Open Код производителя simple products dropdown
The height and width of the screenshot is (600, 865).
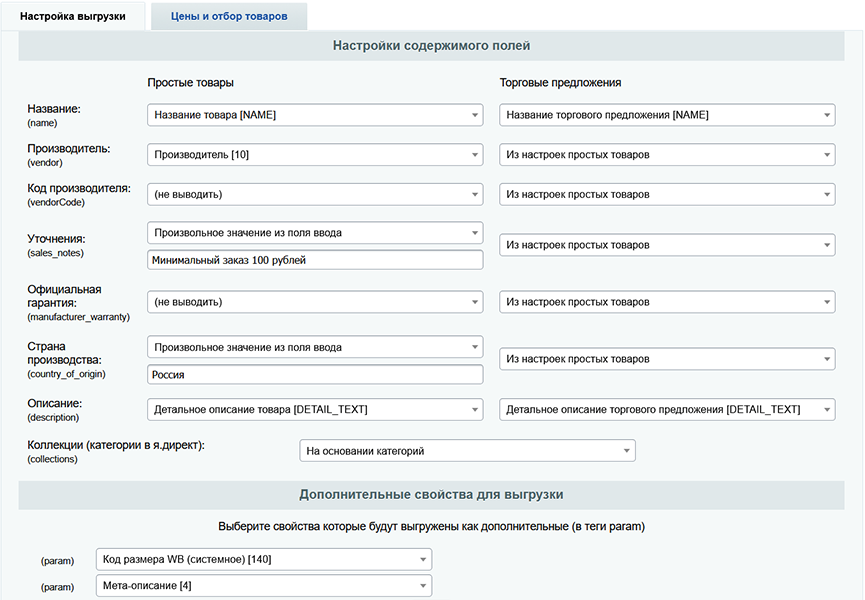tap(315, 194)
